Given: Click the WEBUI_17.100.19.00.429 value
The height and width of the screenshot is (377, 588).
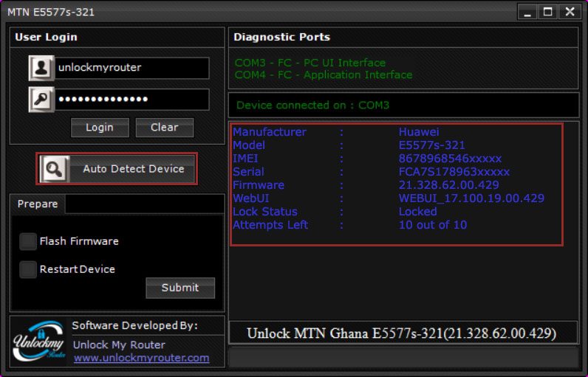Looking at the screenshot, I should [x=471, y=198].
